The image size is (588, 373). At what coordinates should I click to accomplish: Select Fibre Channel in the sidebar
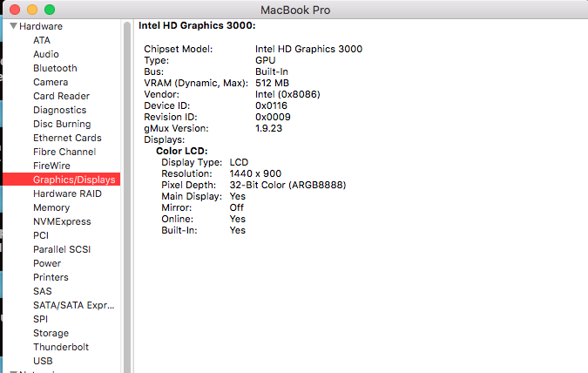tap(64, 152)
